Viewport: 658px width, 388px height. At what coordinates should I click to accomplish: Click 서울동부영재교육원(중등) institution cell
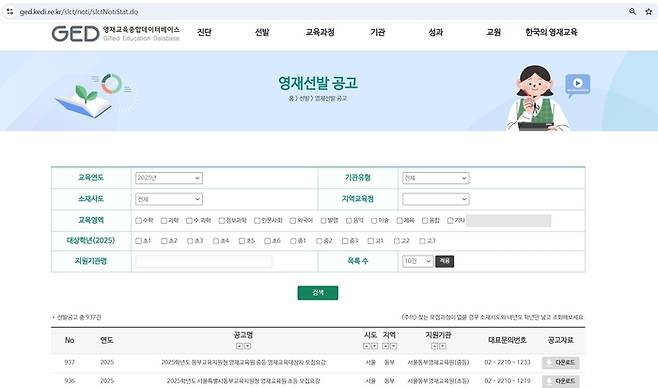438,362
